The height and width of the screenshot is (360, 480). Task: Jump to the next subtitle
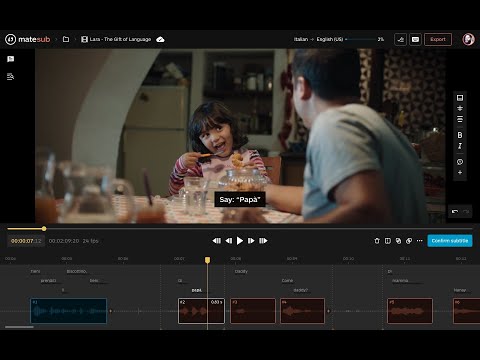(x=263, y=241)
